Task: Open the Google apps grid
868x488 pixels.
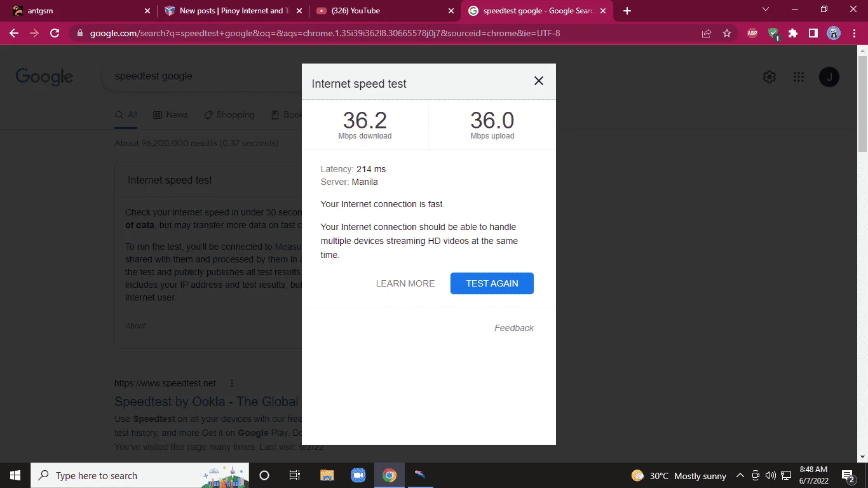Action: pyautogui.click(x=799, y=77)
